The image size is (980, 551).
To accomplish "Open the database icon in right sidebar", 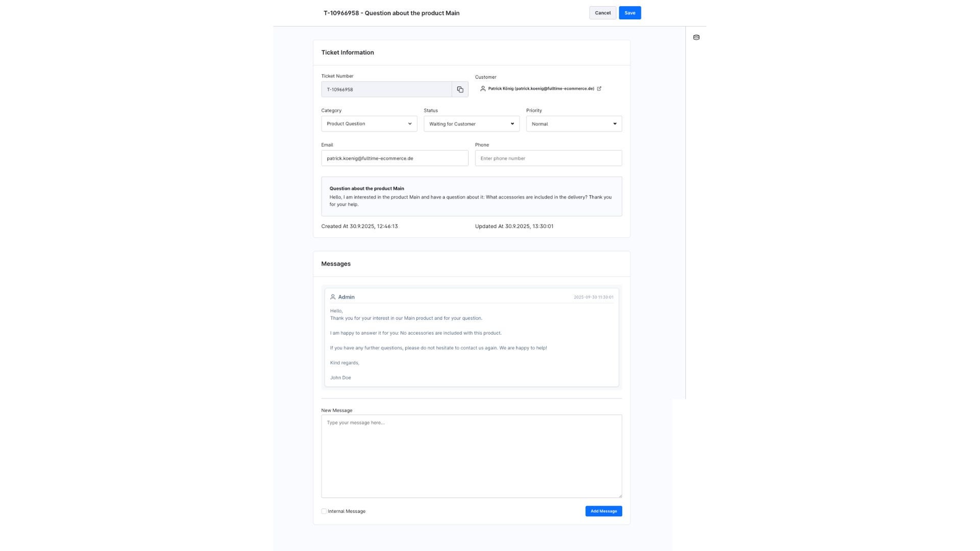I will [x=696, y=37].
